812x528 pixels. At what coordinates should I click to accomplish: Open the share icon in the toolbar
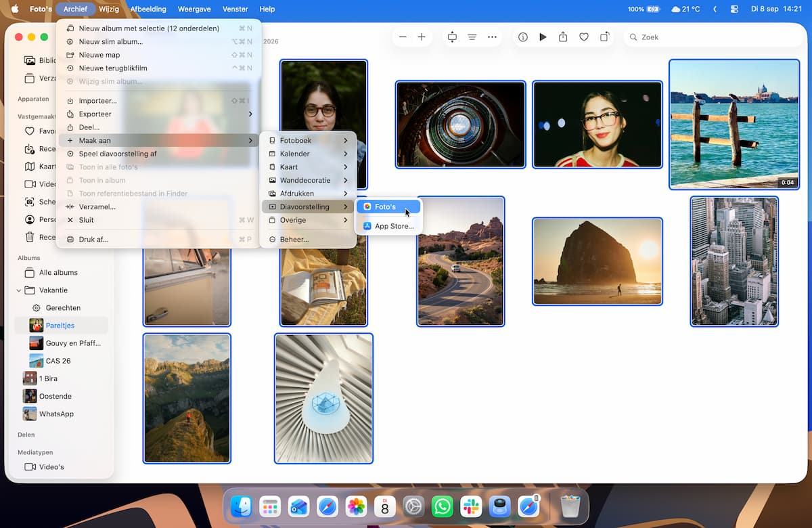click(563, 37)
